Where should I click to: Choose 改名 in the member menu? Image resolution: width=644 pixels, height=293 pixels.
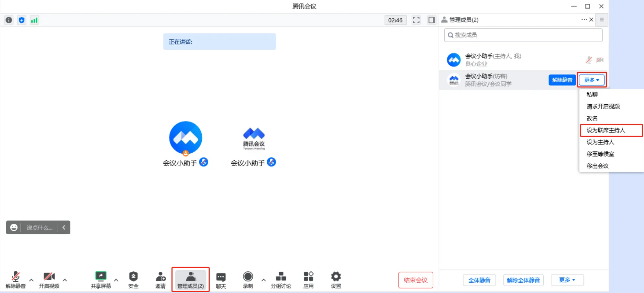[x=592, y=118]
